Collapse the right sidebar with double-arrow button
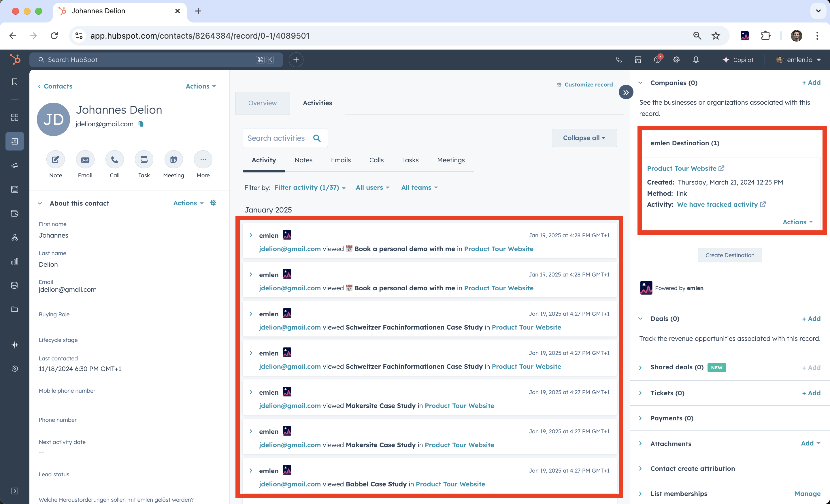Screen dimensions: 830x504 click(x=626, y=92)
